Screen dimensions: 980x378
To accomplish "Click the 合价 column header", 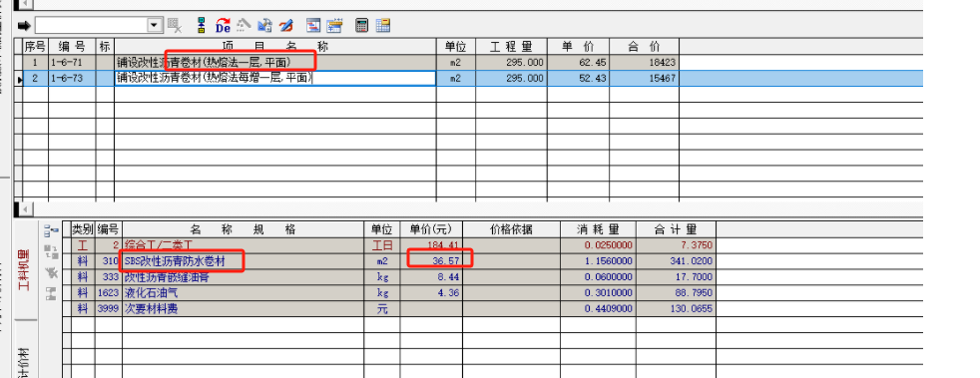I will 645,46.
